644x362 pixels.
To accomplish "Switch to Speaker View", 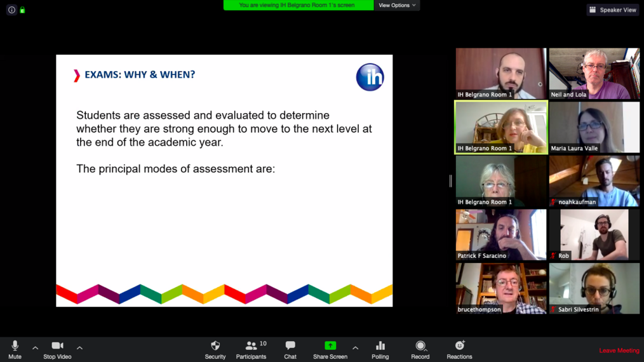I will 613,10.
